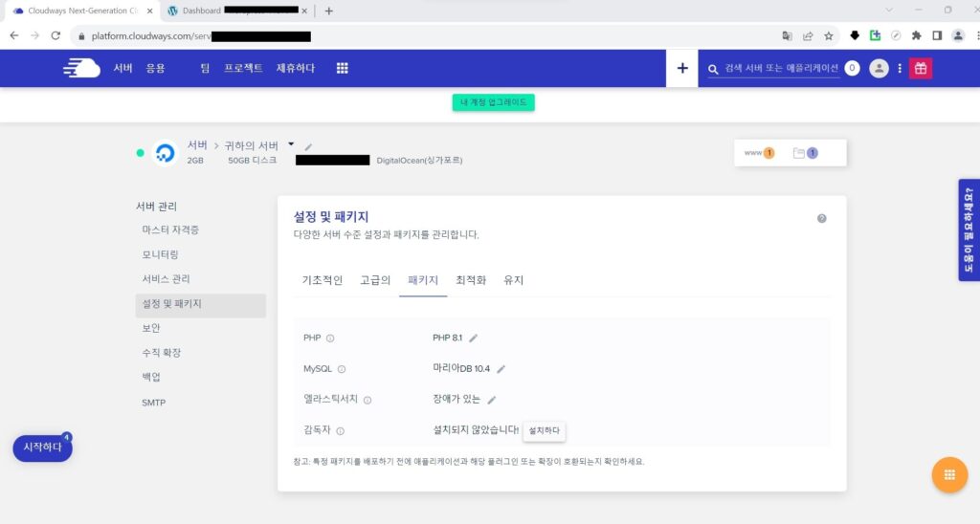Open the 응용 nav menu
Screen dimensions: 980x524
(156, 68)
